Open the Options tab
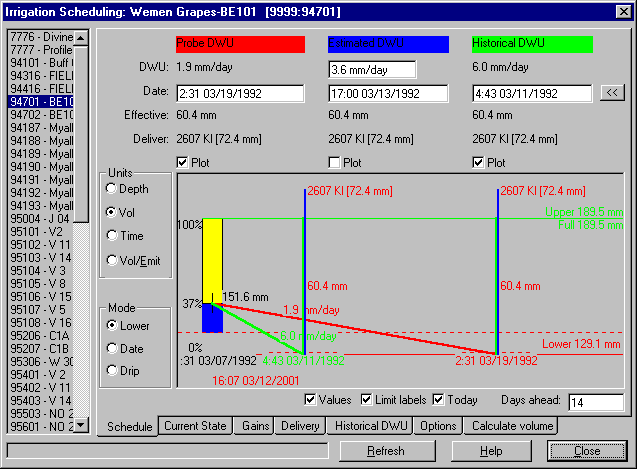The image size is (637, 469). (x=438, y=426)
